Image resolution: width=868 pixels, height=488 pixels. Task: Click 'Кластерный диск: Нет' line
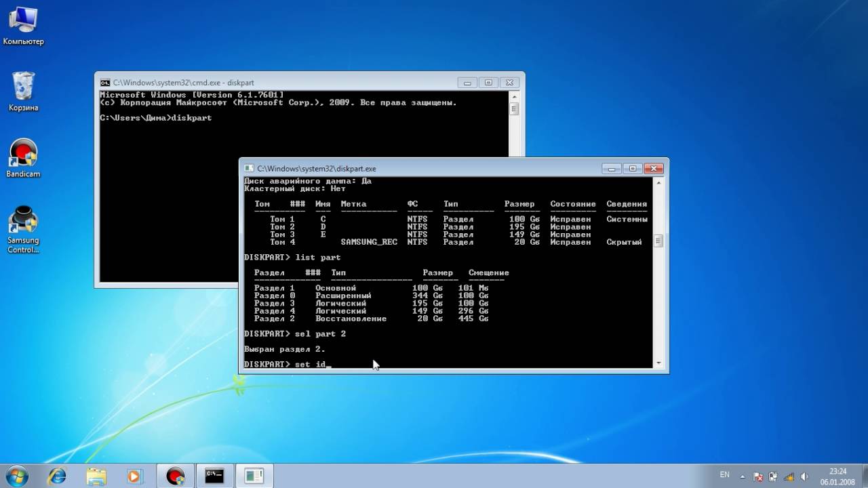[295, 188]
